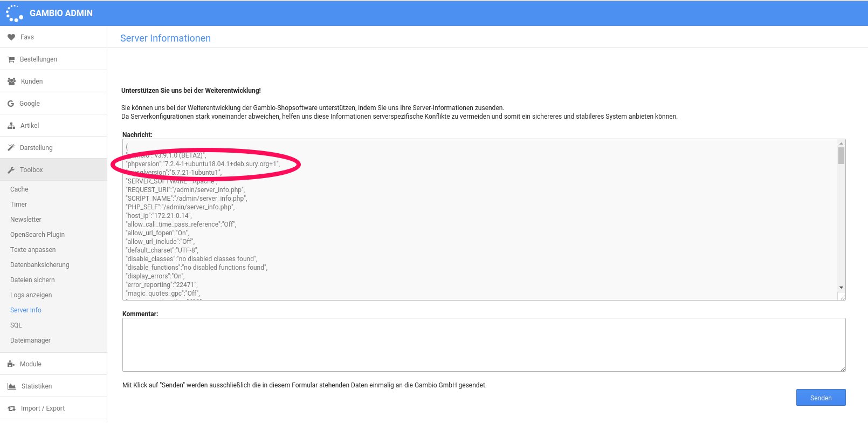
Task: Go to Dateimanager in the sidebar
Action: tap(30, 340)
